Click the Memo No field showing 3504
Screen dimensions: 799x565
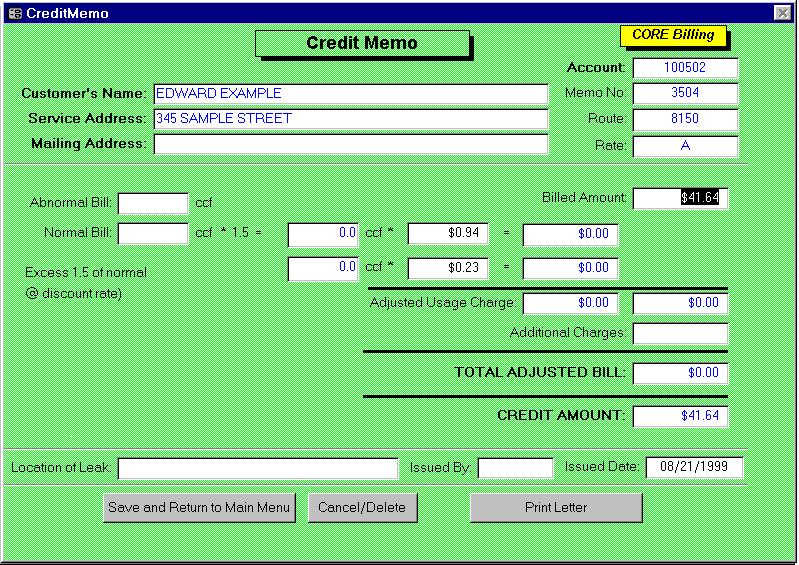tap(685, 93)
